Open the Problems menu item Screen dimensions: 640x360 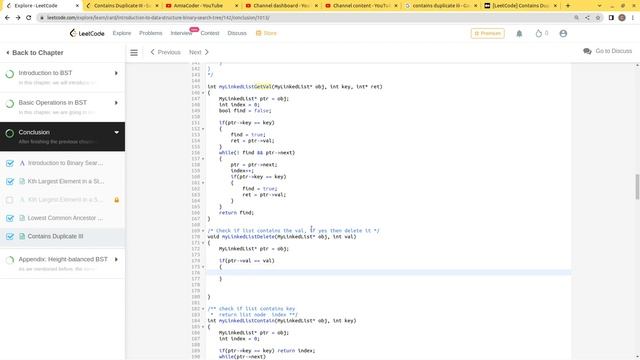pyautogui.click(x=151, y=33)
